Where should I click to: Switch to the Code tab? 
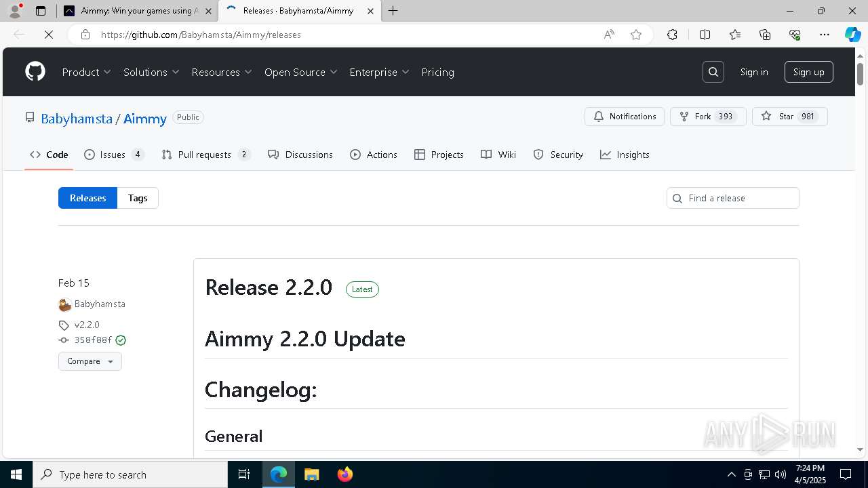49,155
